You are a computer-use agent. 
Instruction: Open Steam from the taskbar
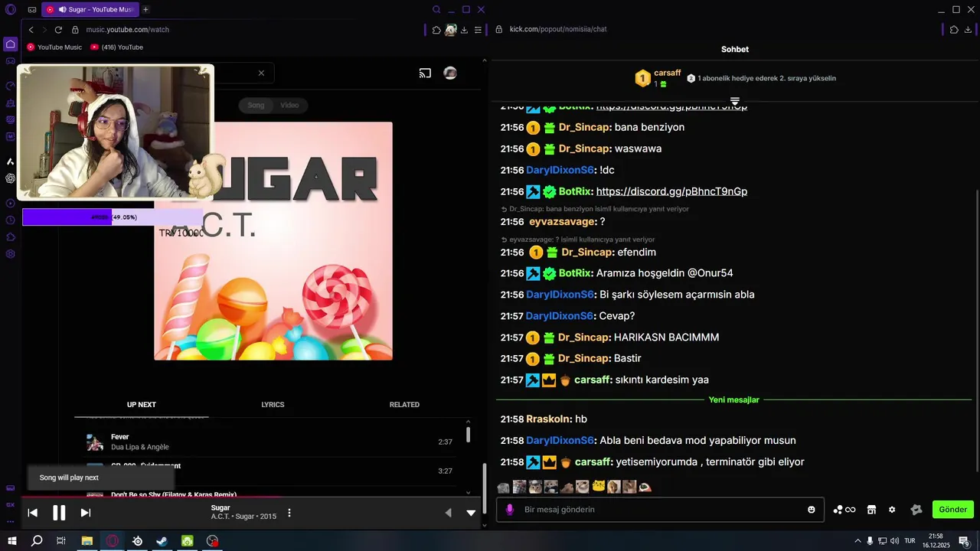(x=162, y=540)
